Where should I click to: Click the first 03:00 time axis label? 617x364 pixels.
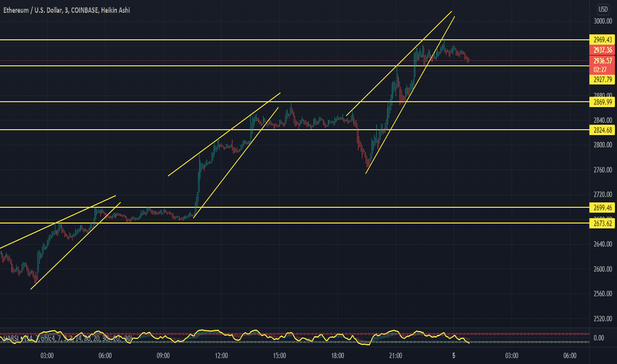tap(47, 356)
